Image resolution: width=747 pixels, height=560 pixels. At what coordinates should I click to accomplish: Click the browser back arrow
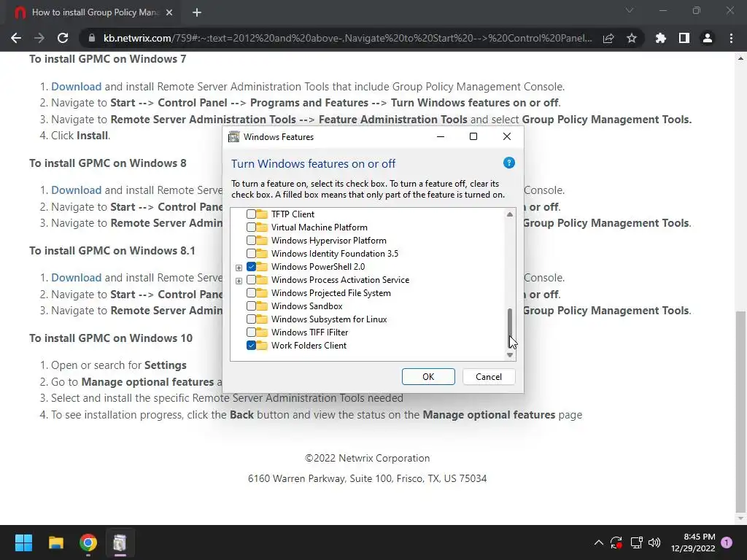tap(16, 38)
